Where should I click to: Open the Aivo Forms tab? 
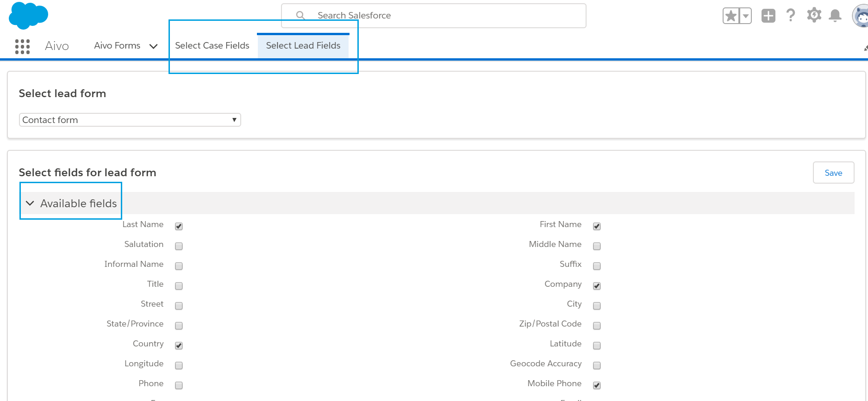(117, 45)
